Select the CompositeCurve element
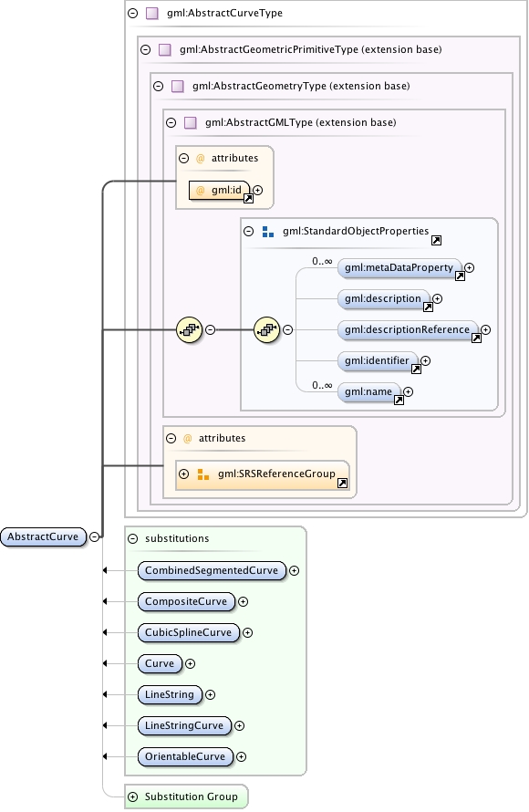 pyautogui.click(x=186, y=602)
